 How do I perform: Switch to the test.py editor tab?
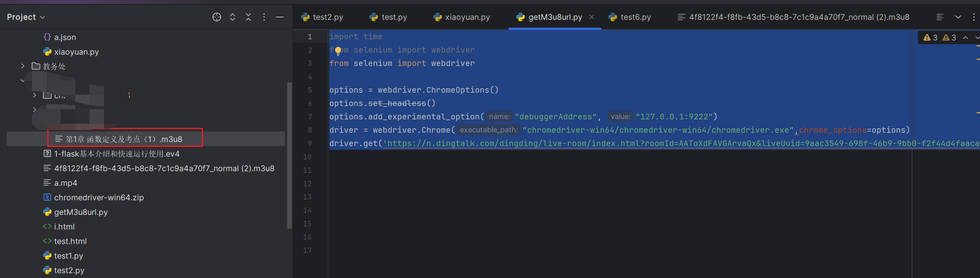pos(388,17)
